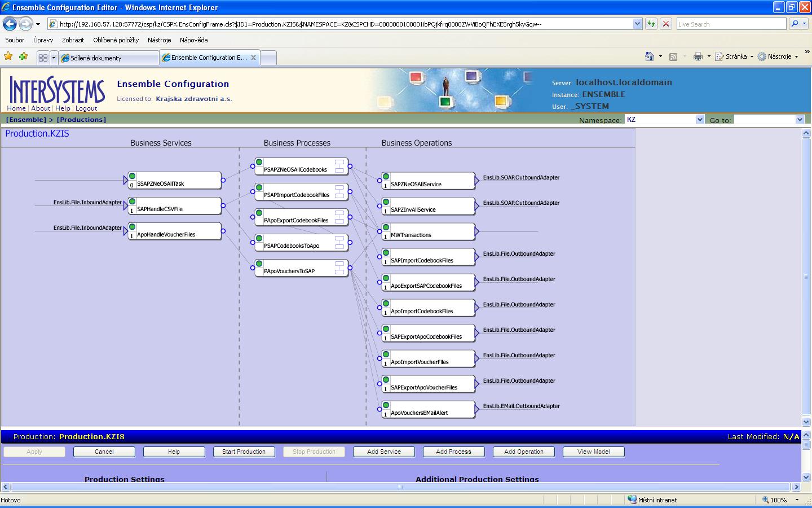Open the Oblíbené položky menu
The image size is (812, 508).
tap(116, 40)
